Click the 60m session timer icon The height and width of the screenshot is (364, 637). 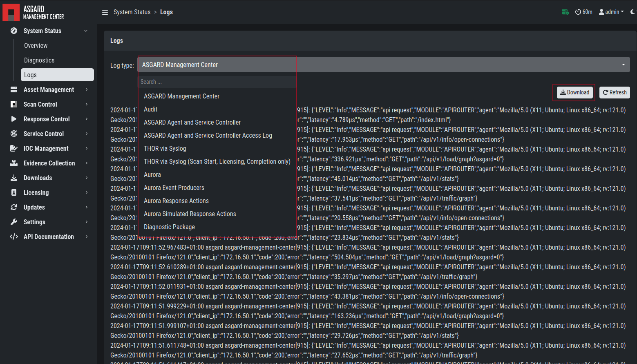(x=578, y=12)
